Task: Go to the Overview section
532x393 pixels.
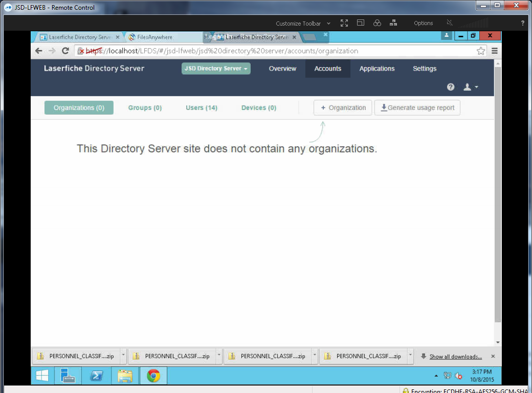Action: click(282, 69)
